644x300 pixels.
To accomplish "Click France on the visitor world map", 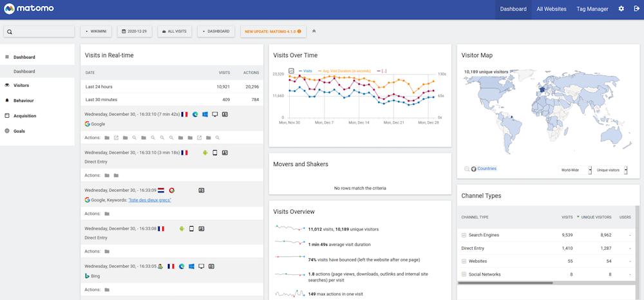I will 542,89.
